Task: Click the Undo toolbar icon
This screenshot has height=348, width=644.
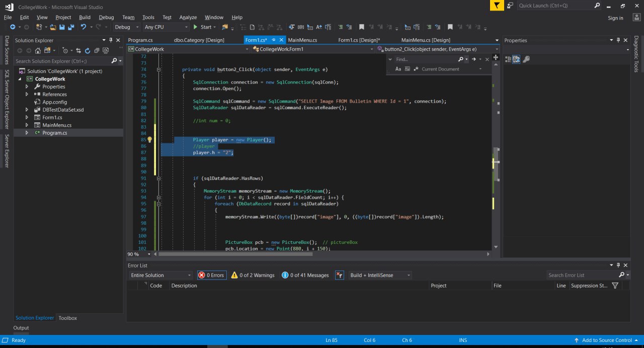Action: [x=84, y=27]
